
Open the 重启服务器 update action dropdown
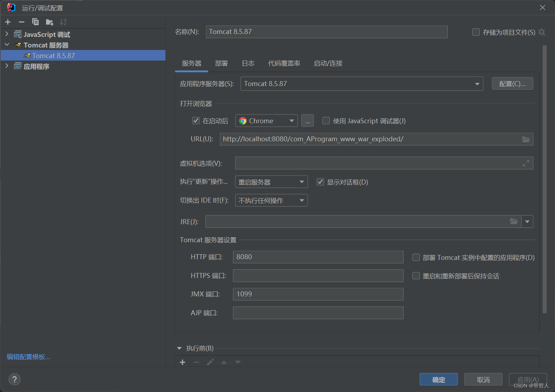coord(302,182)
